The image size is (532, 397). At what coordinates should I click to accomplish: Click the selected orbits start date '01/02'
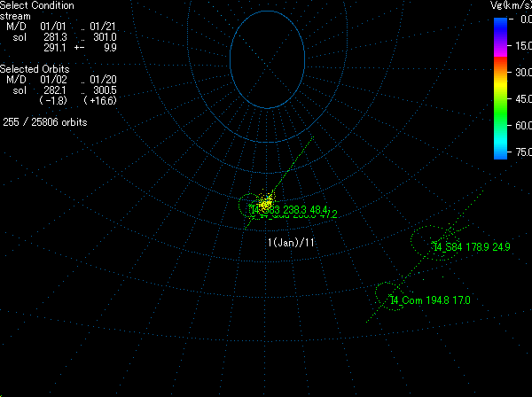coord(53,80)
